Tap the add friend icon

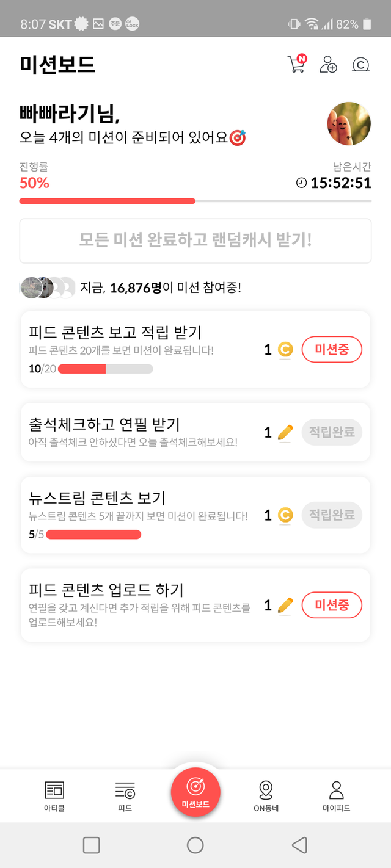pos(329,64)
